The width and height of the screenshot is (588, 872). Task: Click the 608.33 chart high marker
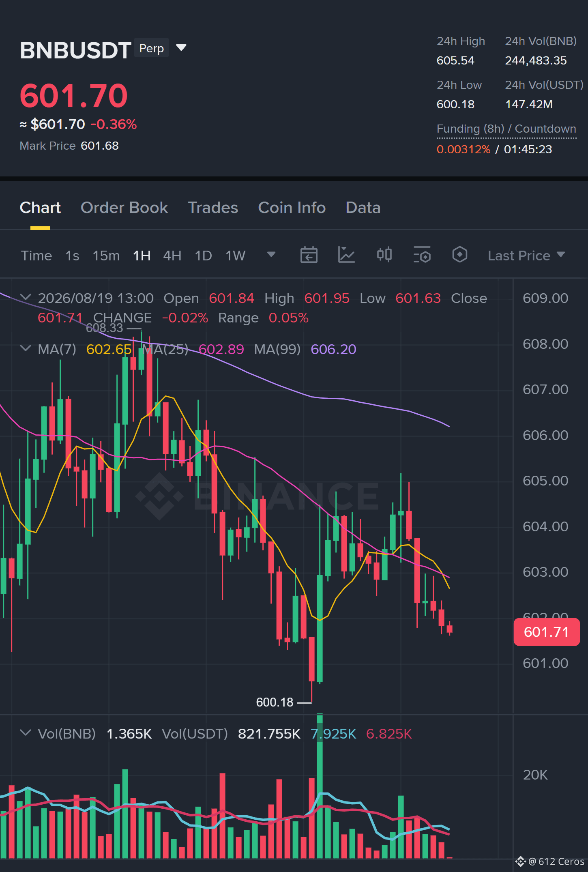[x=104, y=328]
